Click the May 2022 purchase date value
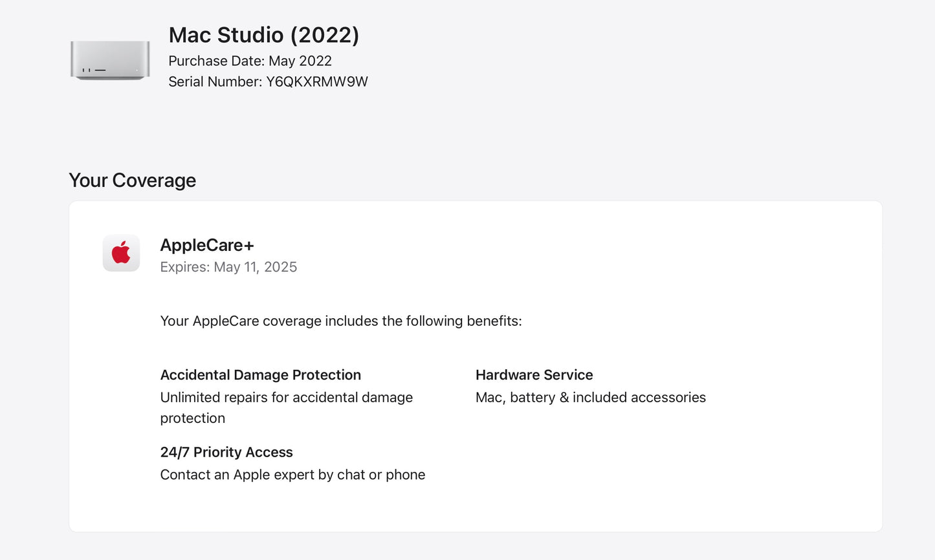935x560 pixels. 300,61
